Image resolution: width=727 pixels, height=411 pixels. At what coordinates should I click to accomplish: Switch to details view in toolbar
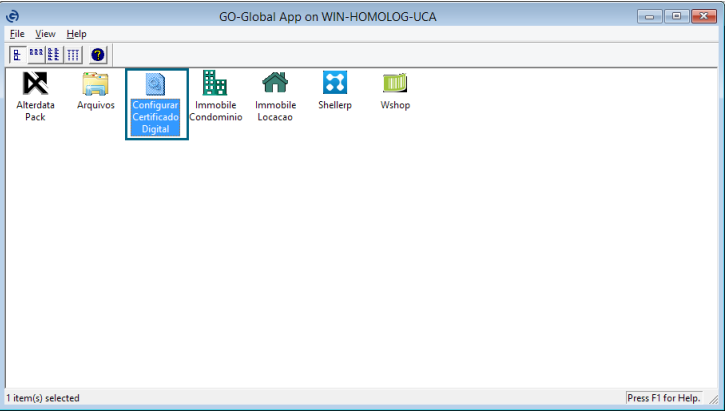point(73,55)
